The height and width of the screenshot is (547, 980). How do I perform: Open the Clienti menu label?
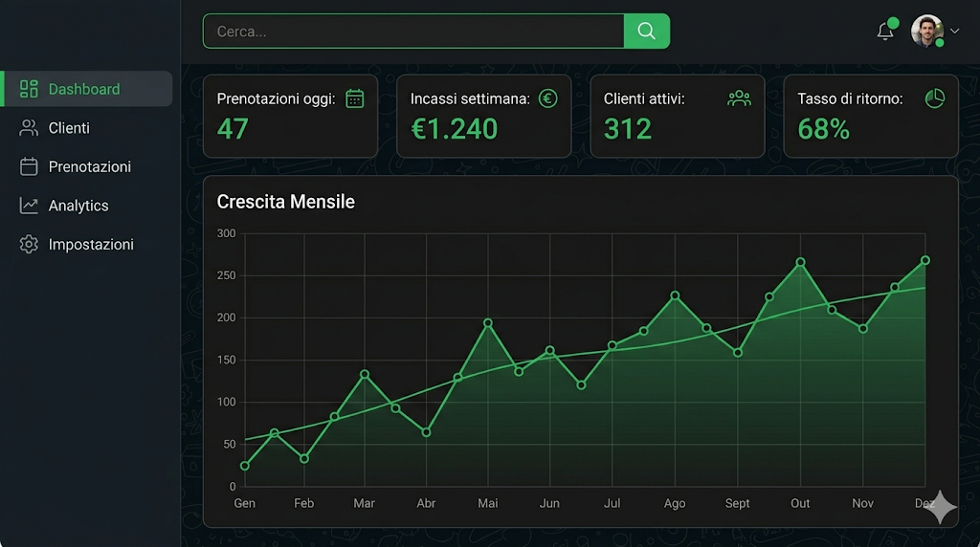[69, 128]
